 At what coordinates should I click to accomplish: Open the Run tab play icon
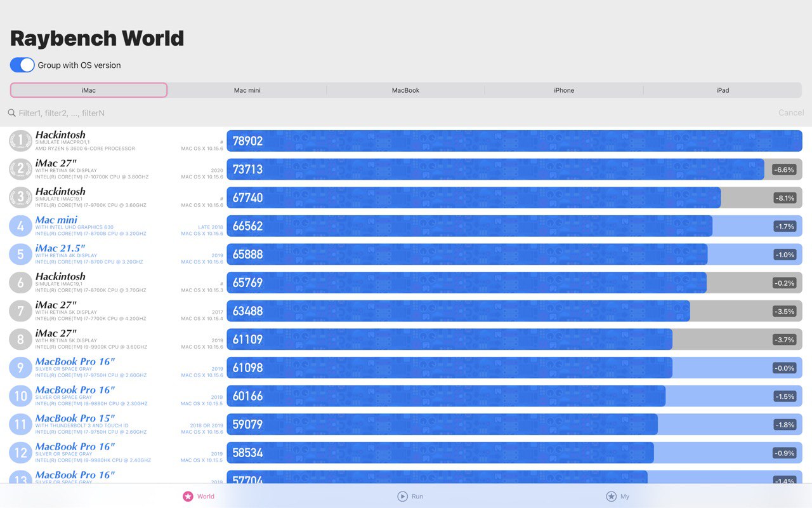click(x=402, y=497)
